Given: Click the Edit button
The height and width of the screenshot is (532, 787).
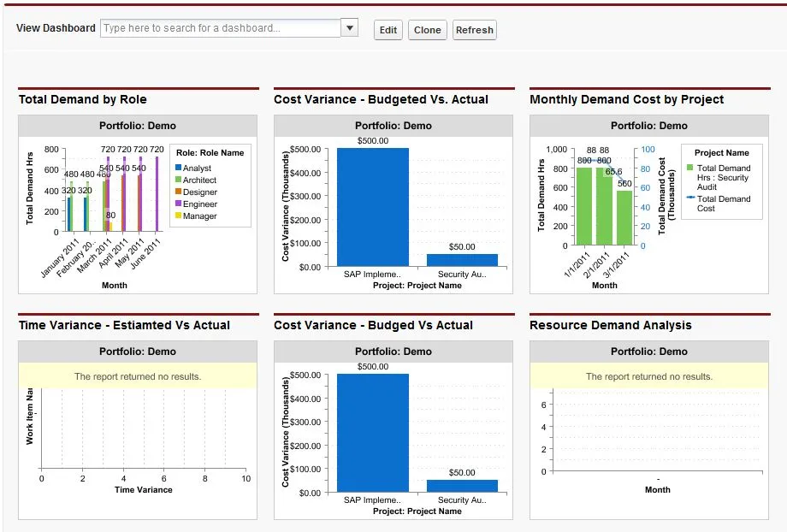Looking at the screenshot, I should click(x=388, y=30).
